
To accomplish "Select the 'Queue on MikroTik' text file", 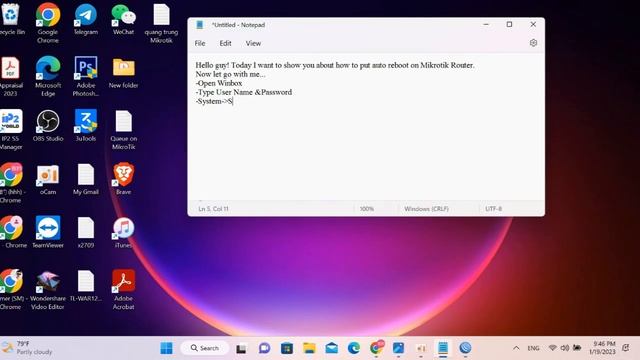I will point(123,130).
